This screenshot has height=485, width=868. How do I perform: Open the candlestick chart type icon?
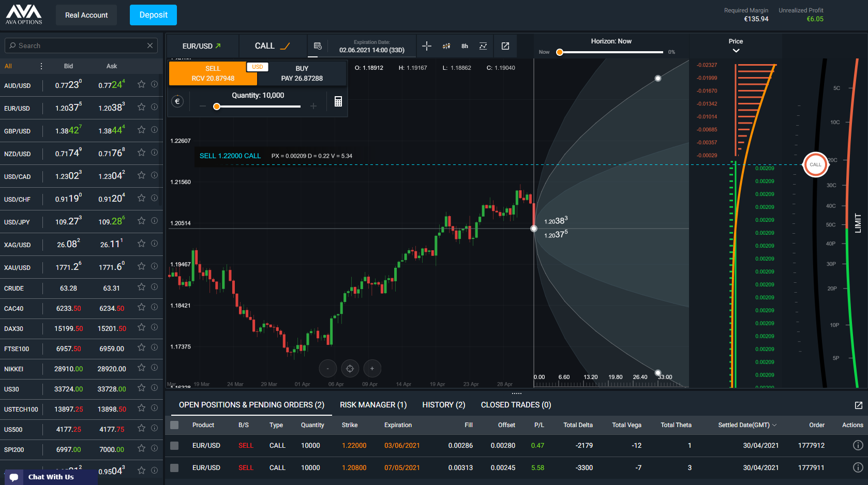[446, 46]
